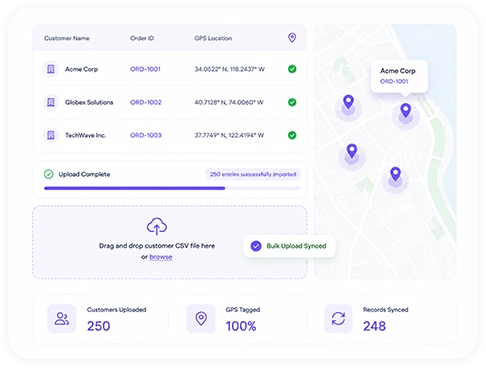The image size is (486, 368).
Task: Click the Customer Name column header
Action: (x=67, y=38)
